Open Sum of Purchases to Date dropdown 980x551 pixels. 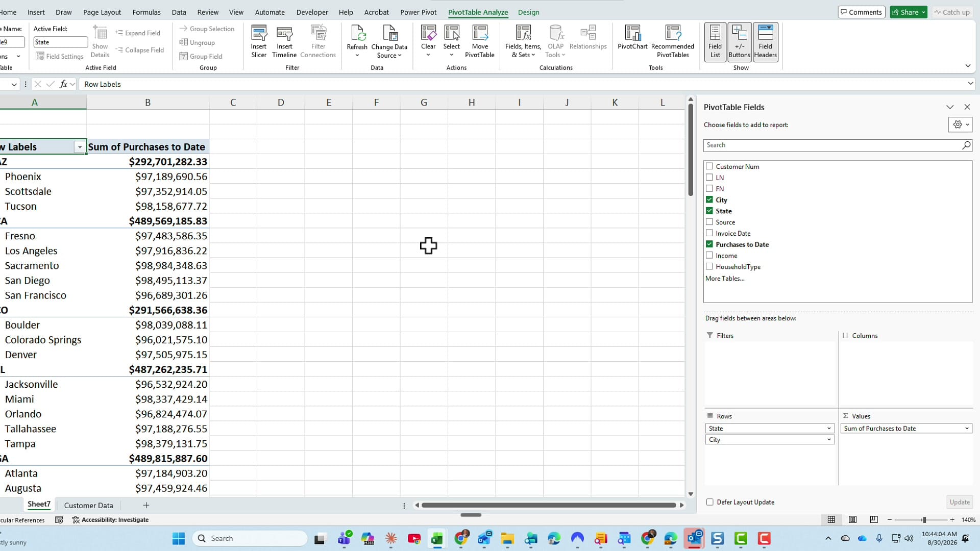[x=967, y=429]
